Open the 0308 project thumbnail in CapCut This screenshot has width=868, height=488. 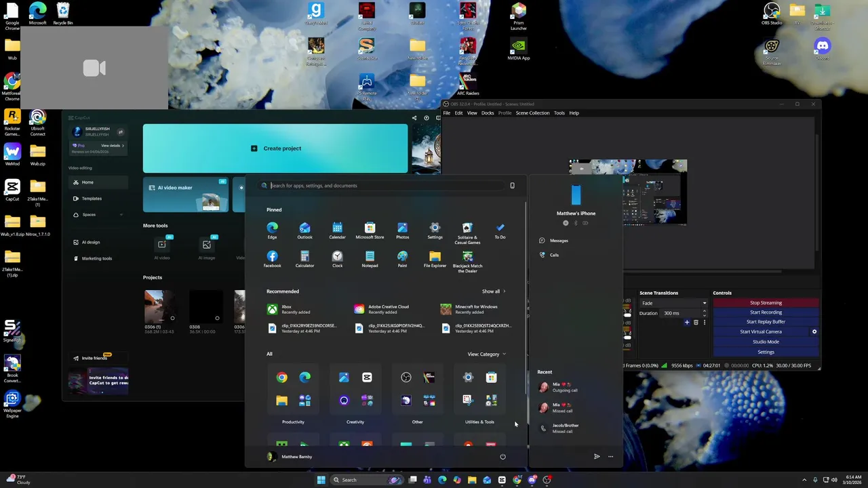coord(206,307)
